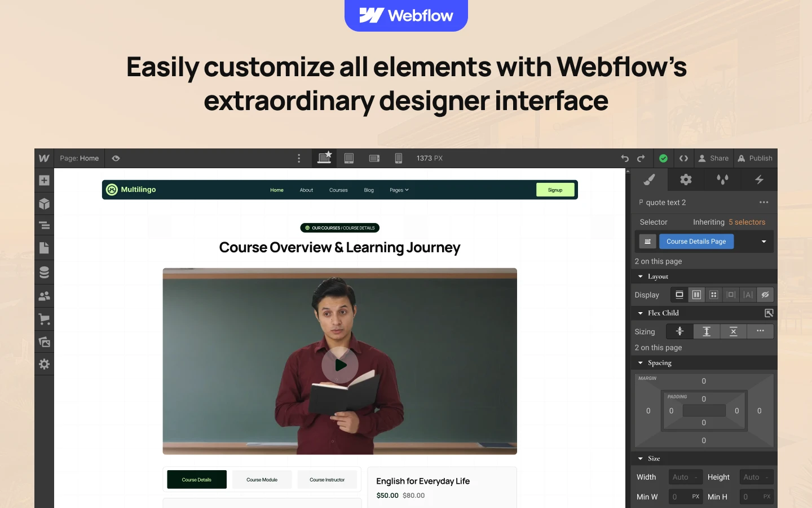This screenshot has height=508, width=812.
Task: Click the Publish button
Action: click(x=755, y=159)
